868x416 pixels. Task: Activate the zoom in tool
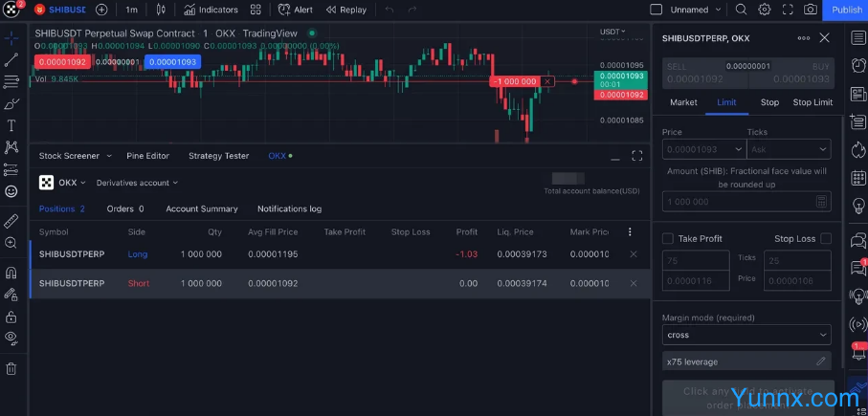[11, 243]
